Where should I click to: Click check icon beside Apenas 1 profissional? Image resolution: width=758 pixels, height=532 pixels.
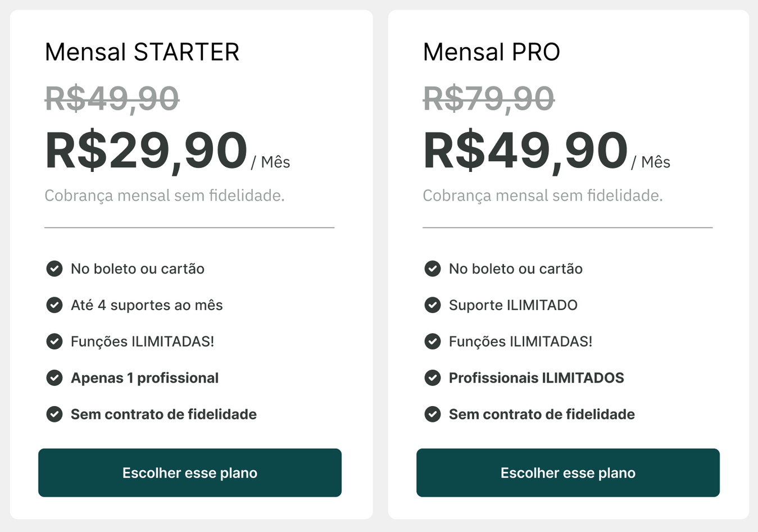(55, 378)
